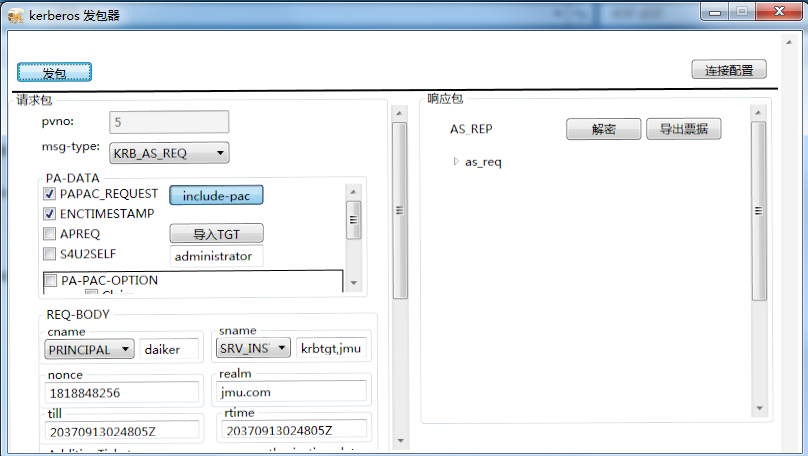Expand the as_req tree node

pyautogui.click(x=456, y=162)
